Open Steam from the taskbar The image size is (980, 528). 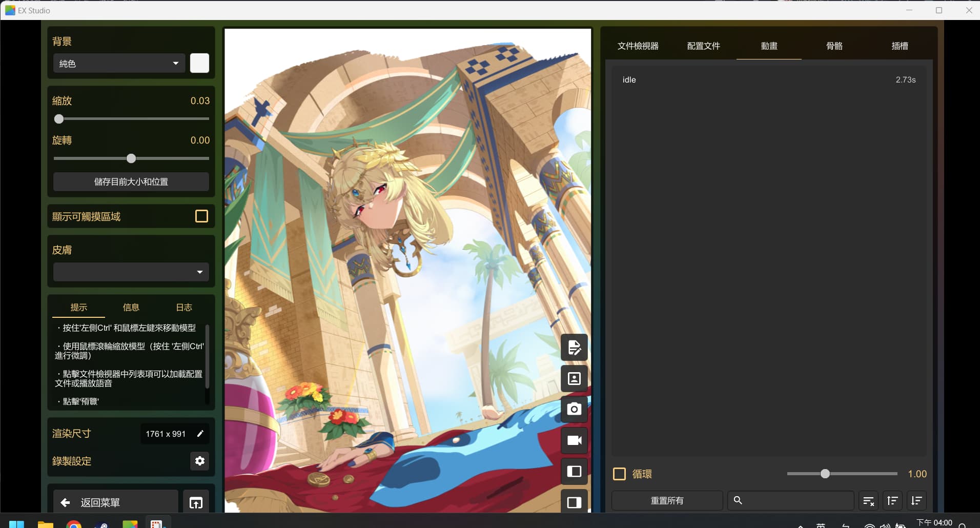coord(101,524)
